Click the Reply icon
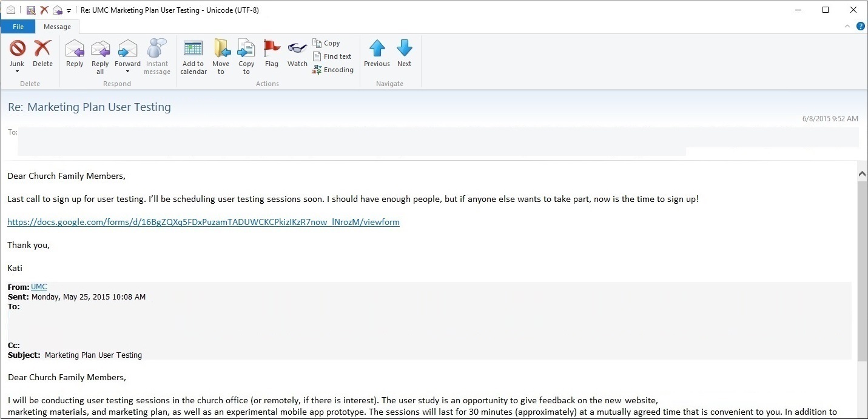This screenshot has width=868, height=419. [x=75, y=49]
